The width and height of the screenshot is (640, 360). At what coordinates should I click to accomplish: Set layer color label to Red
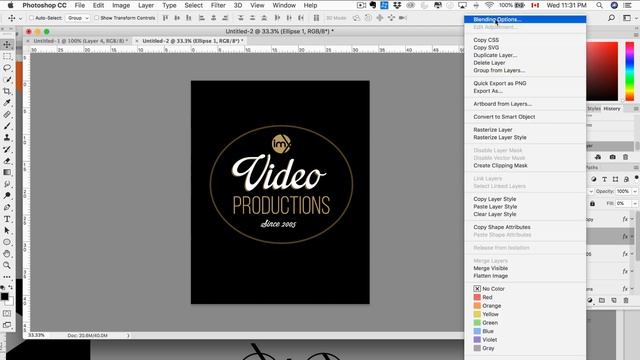coord(525,297)
